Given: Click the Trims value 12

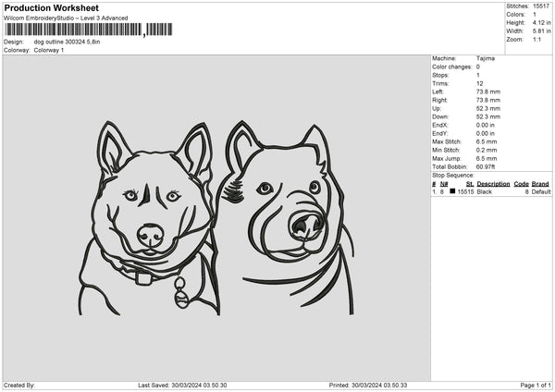Looking at the screenshot, I should 479,83.
